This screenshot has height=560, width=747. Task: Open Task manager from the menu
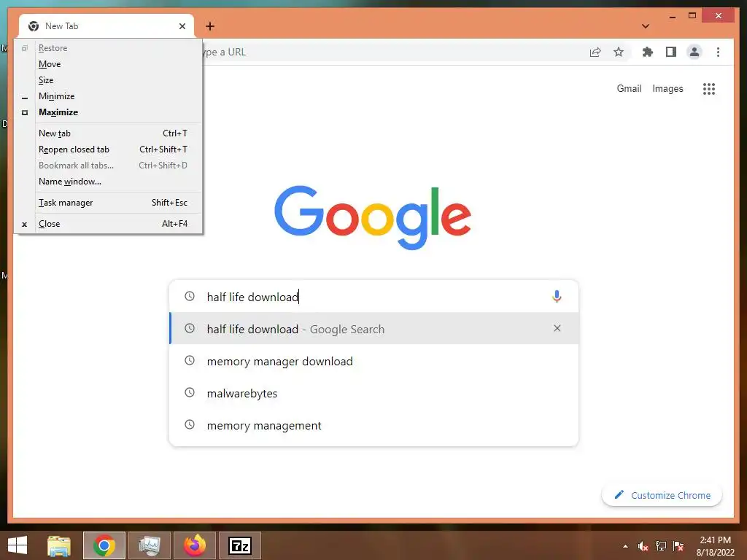(x=109, y=203)
